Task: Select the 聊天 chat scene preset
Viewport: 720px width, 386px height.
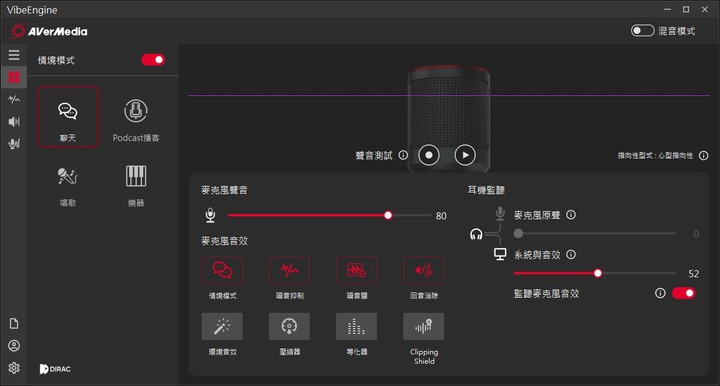Action: (68, 117)
